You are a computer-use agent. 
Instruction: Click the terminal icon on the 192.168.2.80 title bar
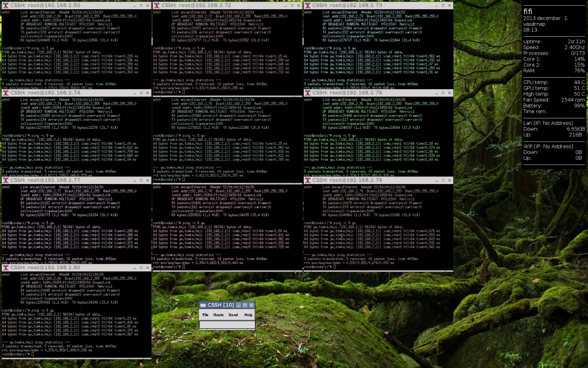(5, 267)
